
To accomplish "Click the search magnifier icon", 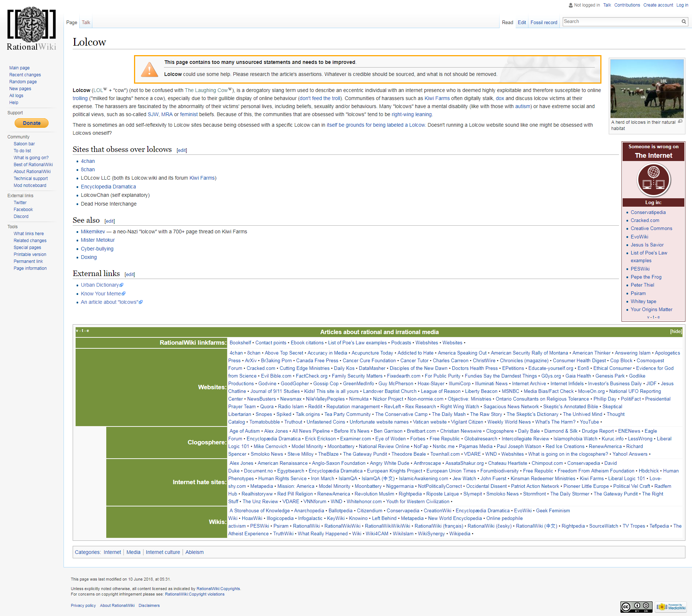I will click(x=684, y=22).
